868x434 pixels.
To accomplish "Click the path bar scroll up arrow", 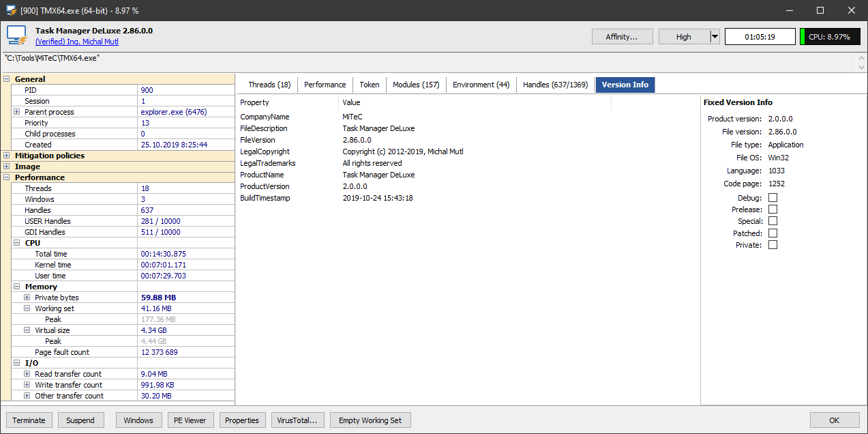I will point(862,57).
